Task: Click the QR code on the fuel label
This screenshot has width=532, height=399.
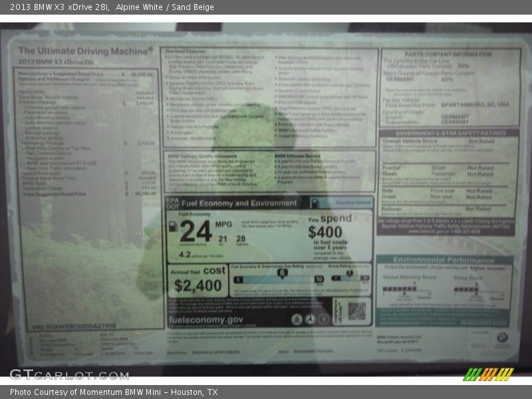Action: point(357,311)
